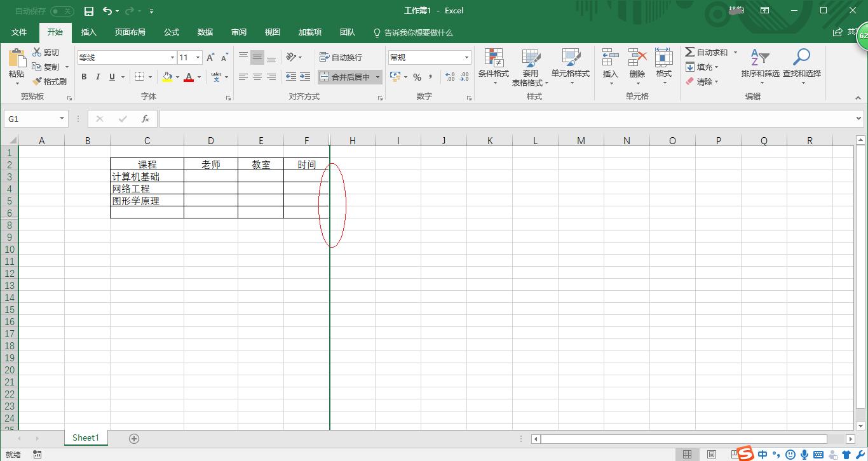Toggle 自动换行 (Wrap Text)
Image resolution: width=868 pixels, height=461 pixels.
pyautogui.click(x=340, y=57)
